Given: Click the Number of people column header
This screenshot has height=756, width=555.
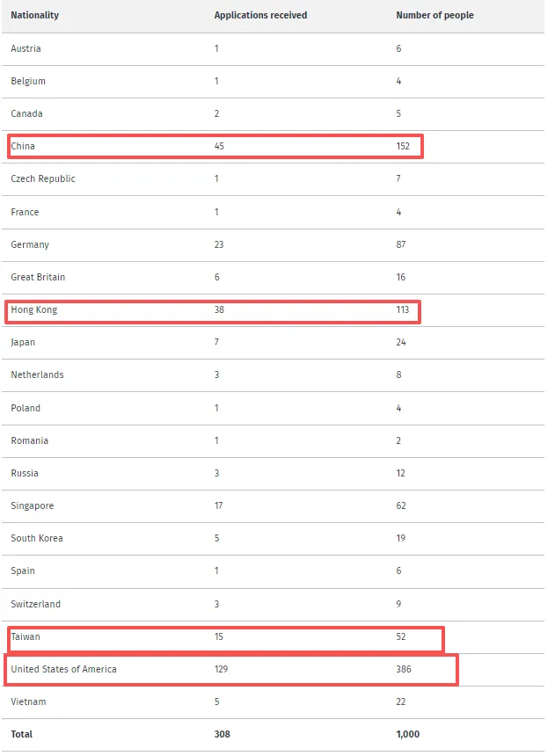Looking at the screenshot, I should coord(435,16).
